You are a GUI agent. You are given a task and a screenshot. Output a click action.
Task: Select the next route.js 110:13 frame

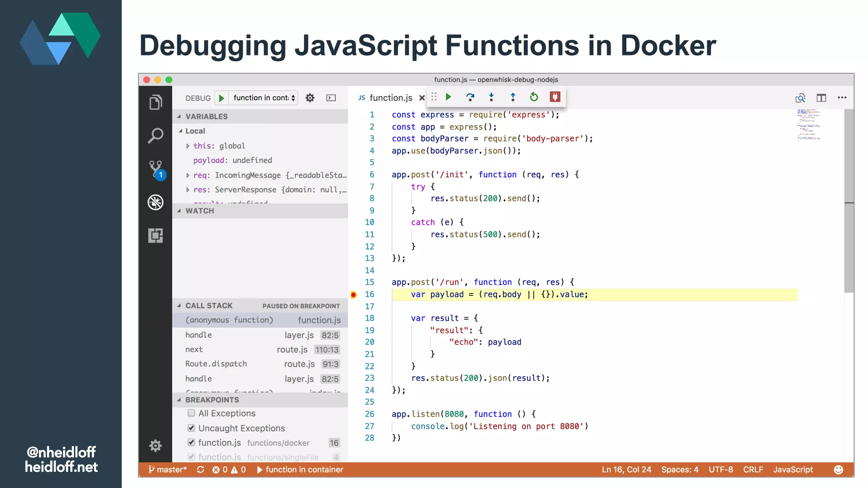click(x=260, y=349)
